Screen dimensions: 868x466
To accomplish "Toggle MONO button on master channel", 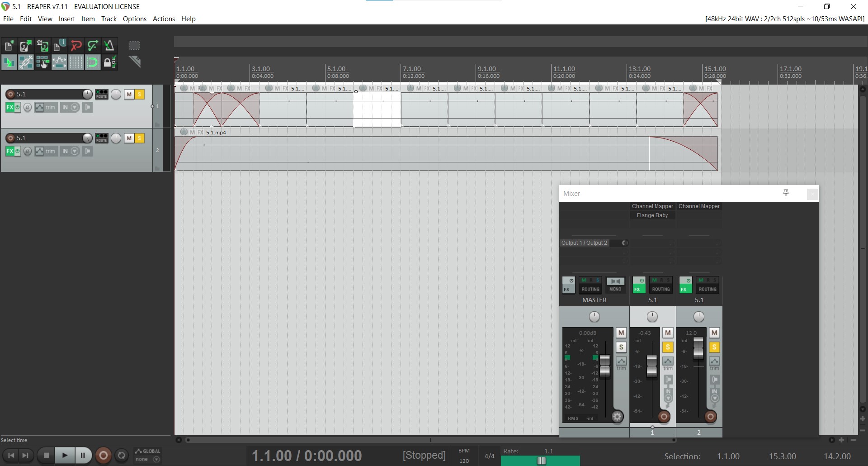I will coord(615,285).
